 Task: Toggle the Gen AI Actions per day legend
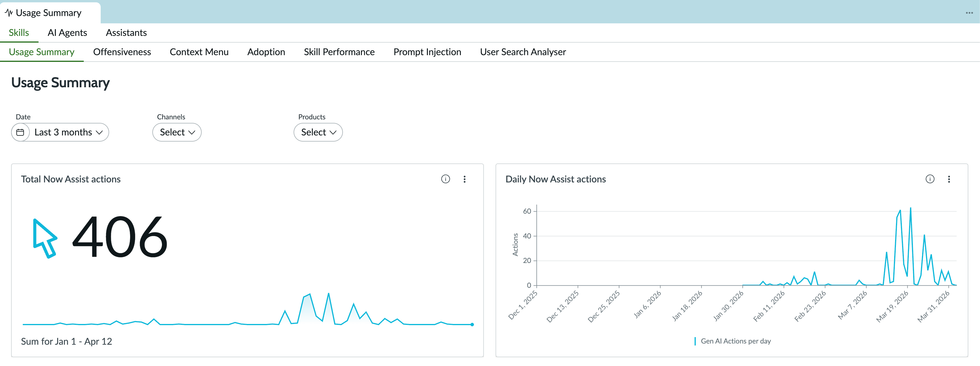[732, 341]
